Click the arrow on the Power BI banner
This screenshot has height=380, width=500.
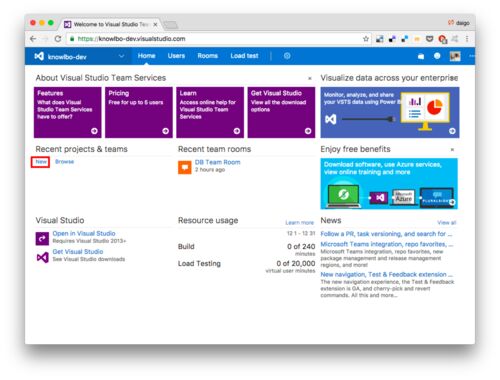[x=452, y=131]
